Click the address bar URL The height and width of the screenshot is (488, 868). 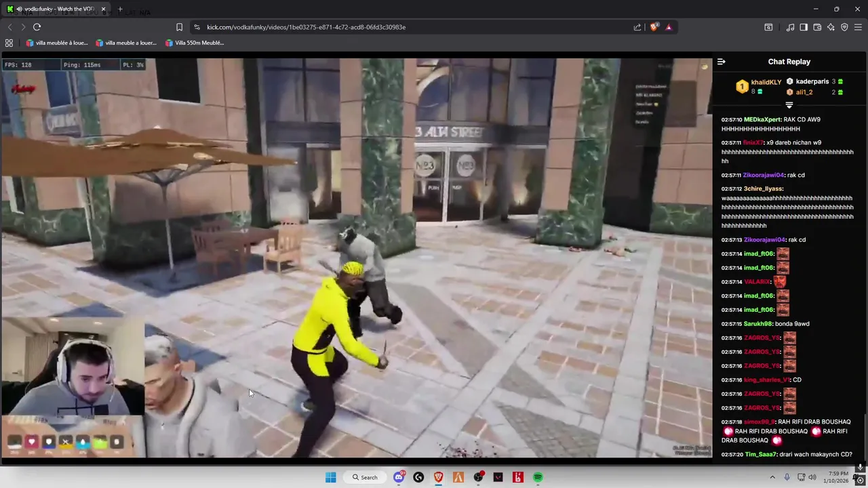click(x=306, y=27)
